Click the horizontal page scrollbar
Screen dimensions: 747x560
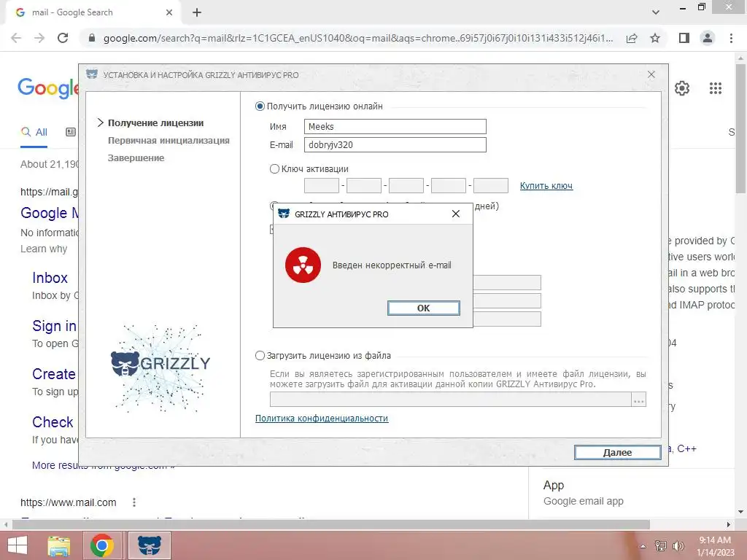click(330, 525)
